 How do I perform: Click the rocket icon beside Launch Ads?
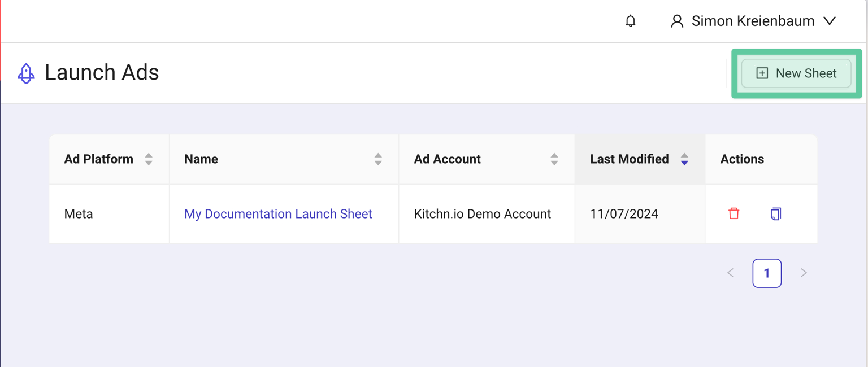click(x=26, y=73)
